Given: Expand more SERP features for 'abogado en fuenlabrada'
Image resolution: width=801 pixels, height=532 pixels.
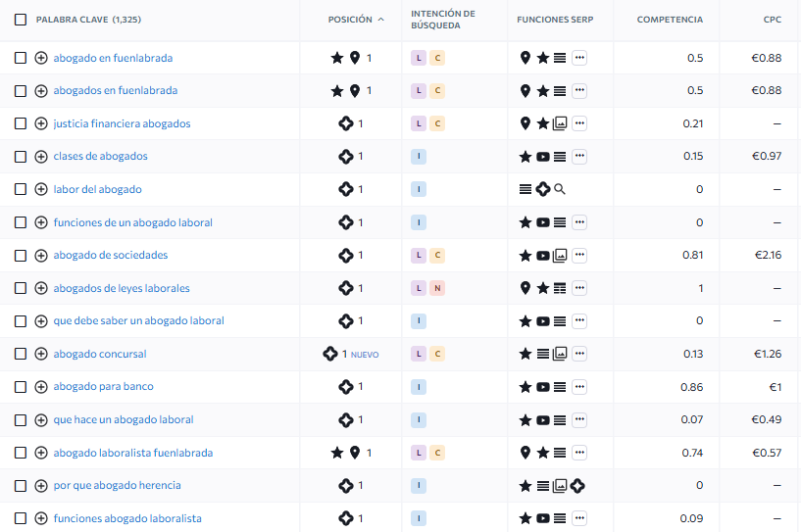Looking at the screenshot, I should tap(579, 58).
